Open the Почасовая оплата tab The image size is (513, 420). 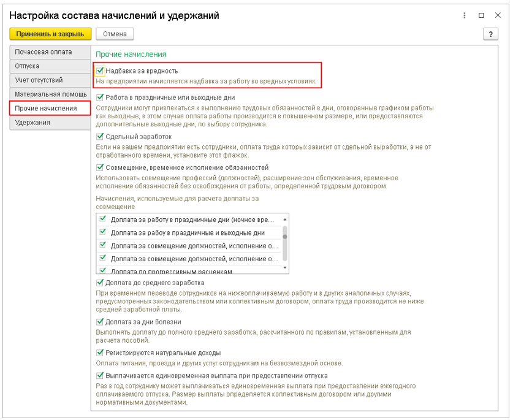[50, 52]
